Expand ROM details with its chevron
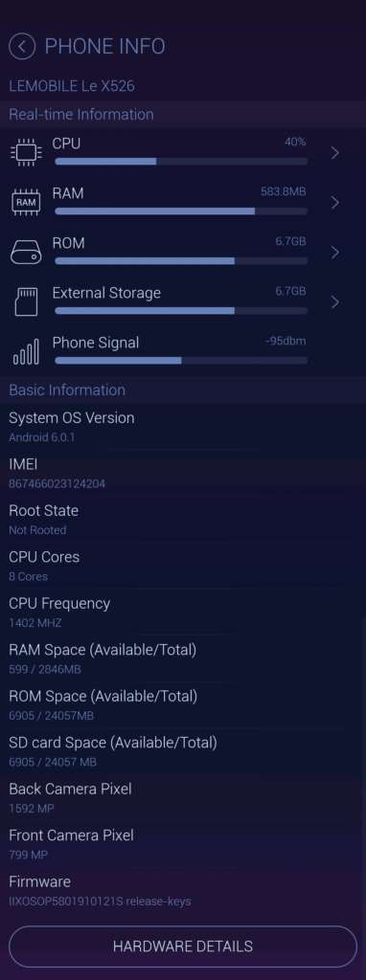This screenshot has width=366, height=980. pos(335,253)
